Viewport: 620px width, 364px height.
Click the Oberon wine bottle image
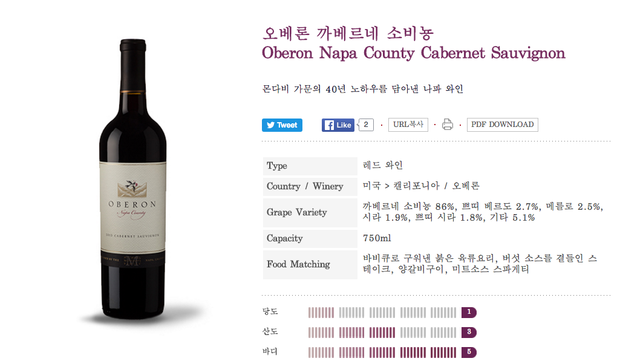(133, 178)
